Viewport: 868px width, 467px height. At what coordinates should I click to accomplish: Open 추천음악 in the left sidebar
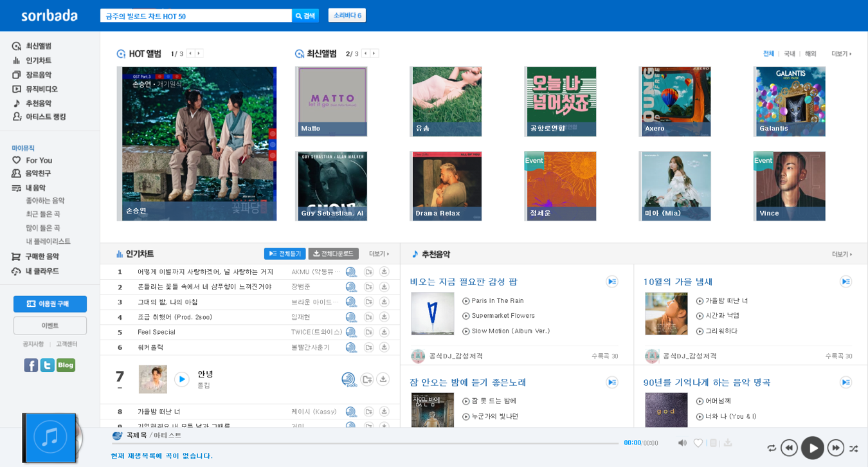[32, 103]
